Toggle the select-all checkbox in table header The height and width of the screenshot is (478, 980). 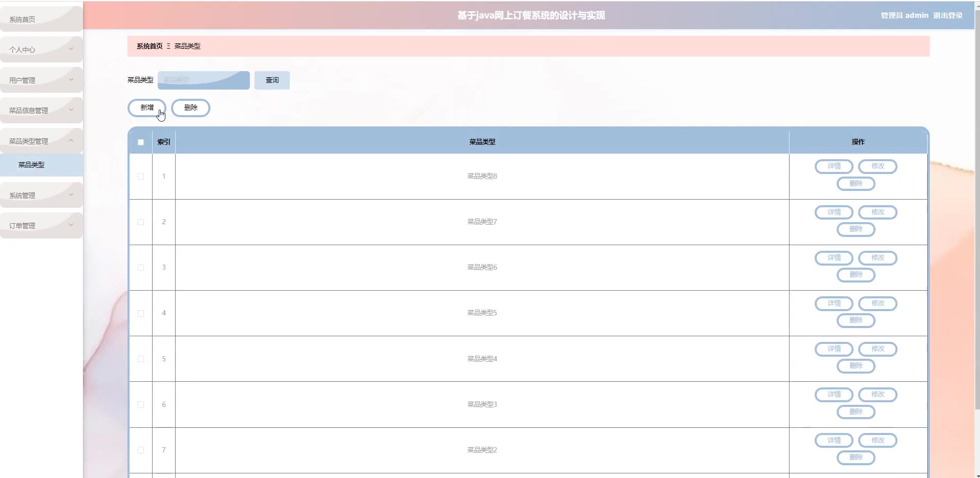141,142
